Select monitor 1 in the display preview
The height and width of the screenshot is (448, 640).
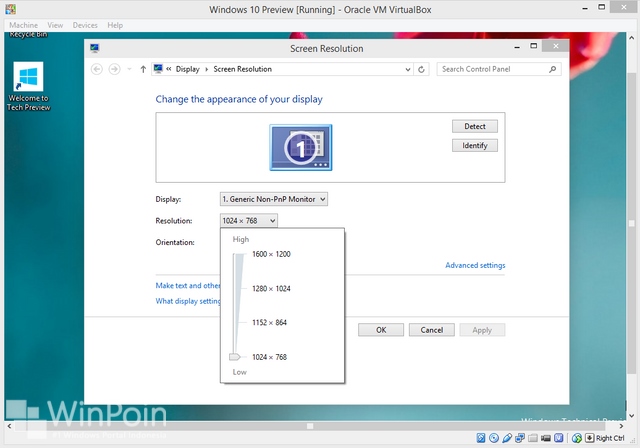pos(301,147)
